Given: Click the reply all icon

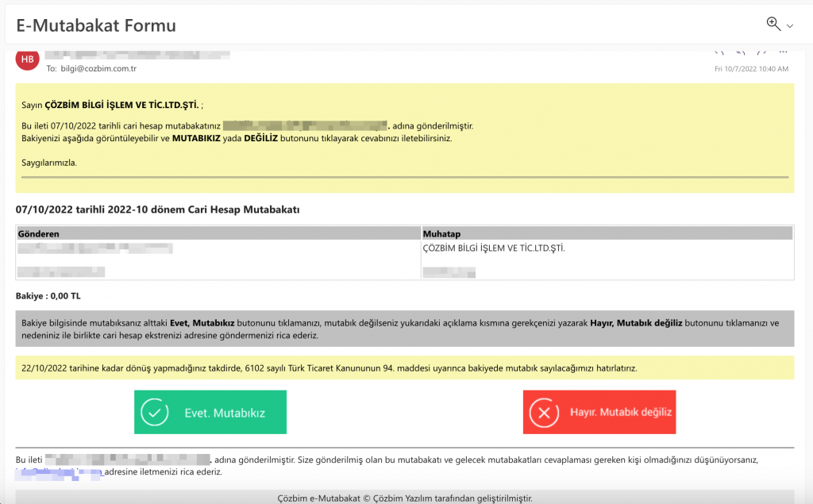Looking at the screenshot, I should [741, 52].
